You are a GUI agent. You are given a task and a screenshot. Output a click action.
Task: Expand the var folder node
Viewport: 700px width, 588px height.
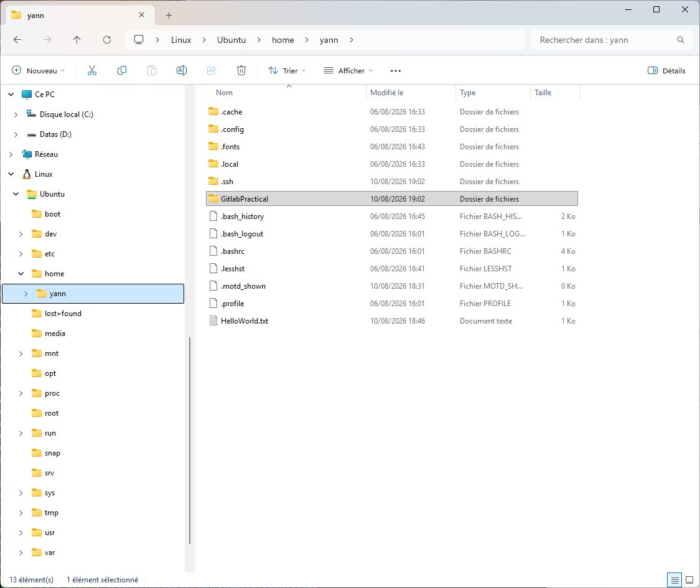pyautogui.click(x=21, y=553)
